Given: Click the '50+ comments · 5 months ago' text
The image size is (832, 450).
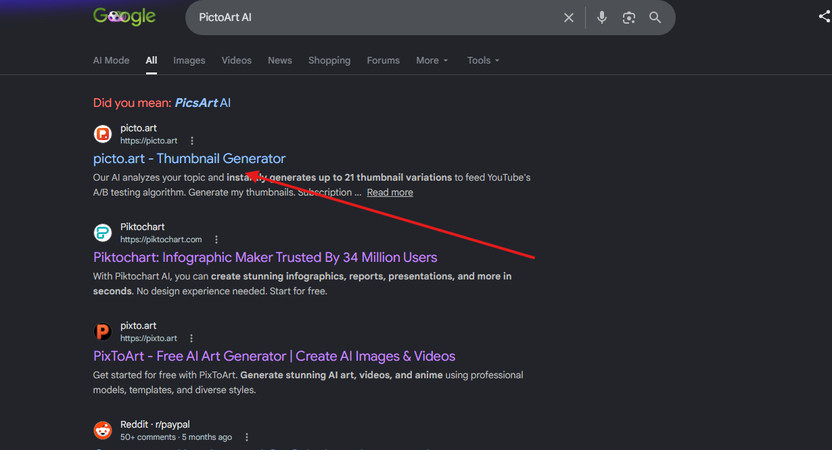Looking at the screenshot, I should (176, 437).
